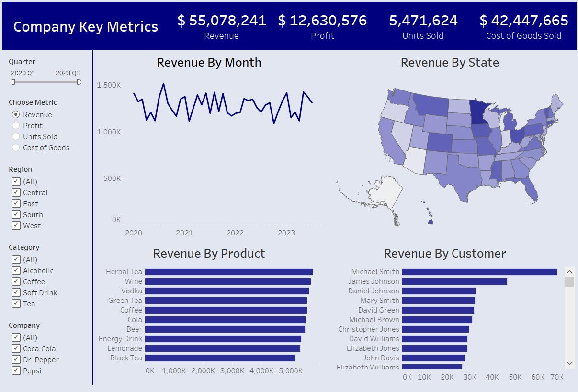
Task: Select the Daniel Johnson customer bar
Action: (x=439, y=291)
